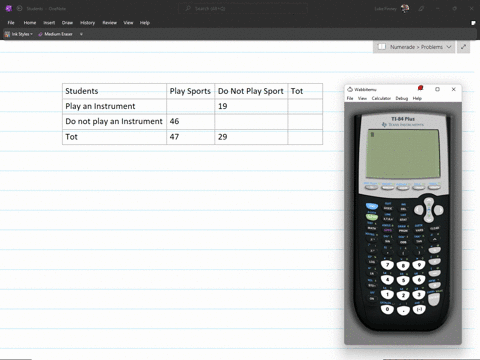Viewport: 480px width, 360px height.
Task: Open the sticky notes feed icon
Action: coord(473,23)
